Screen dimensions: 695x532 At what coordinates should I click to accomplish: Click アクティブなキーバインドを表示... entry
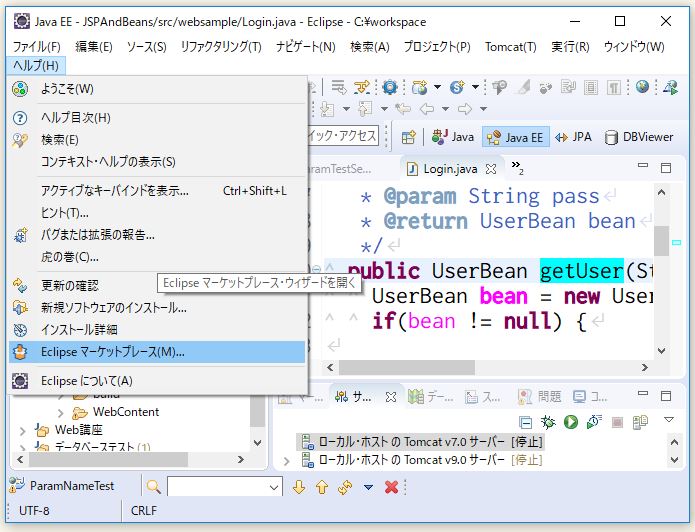[x=157, y=191]
